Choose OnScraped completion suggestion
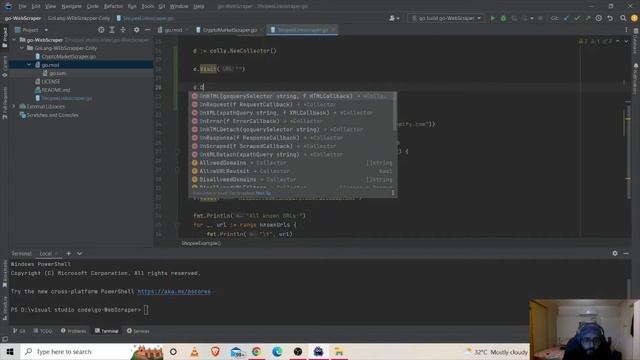640x360 pixels. tap(292, 146)
